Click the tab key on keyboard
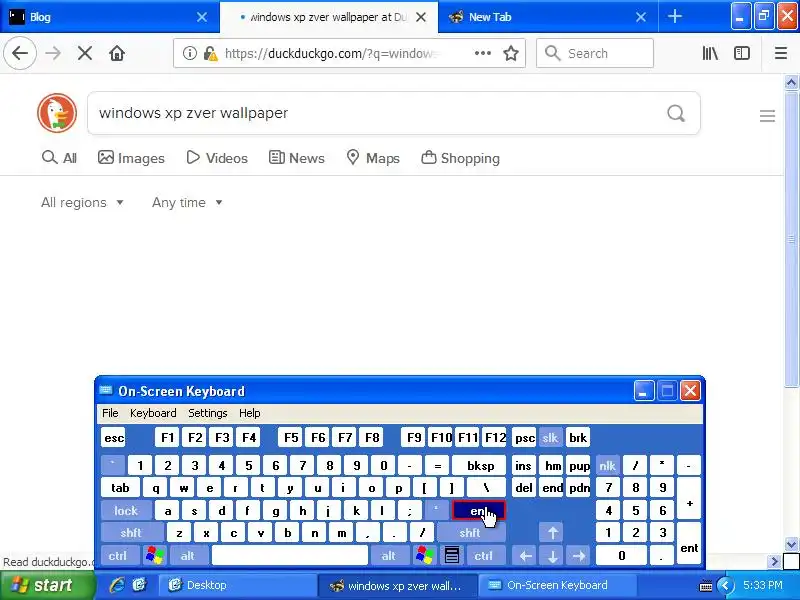Viewport: 800px width, 600px height. tap(120, 488)
